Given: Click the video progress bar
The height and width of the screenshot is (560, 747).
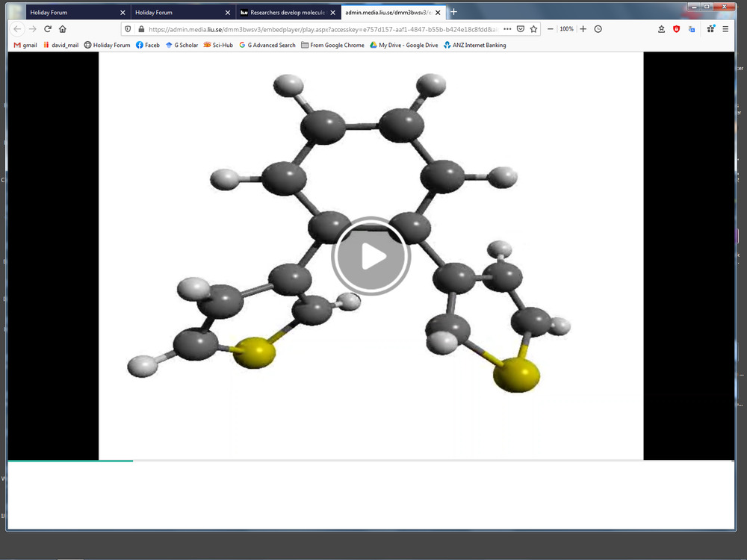Looking at the screenshot, I should [x=371, y=461].
